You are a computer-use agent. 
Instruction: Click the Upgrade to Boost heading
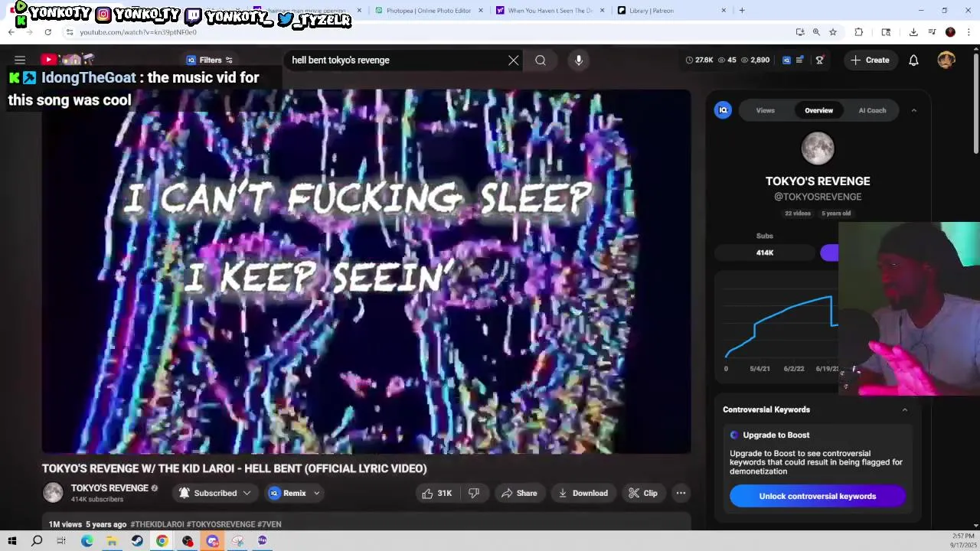(776, 435)
